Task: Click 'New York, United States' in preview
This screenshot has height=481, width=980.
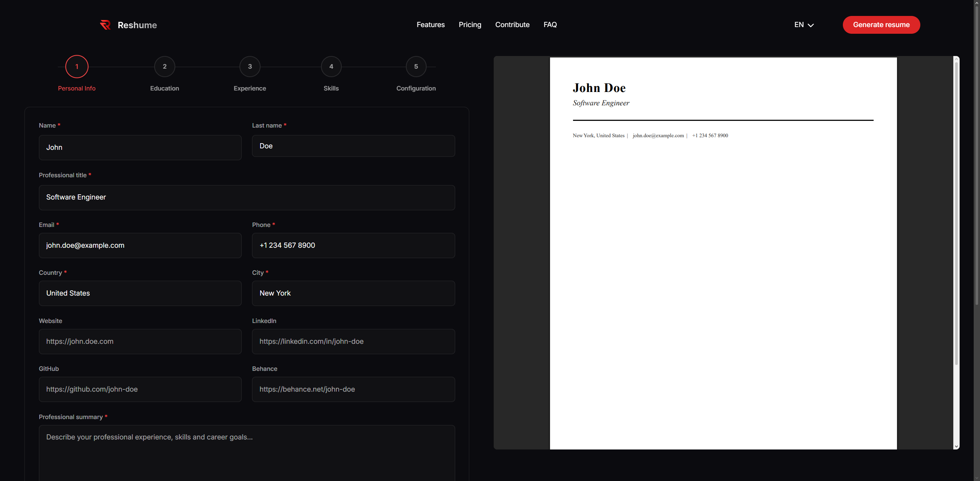Action: [599, 135]
